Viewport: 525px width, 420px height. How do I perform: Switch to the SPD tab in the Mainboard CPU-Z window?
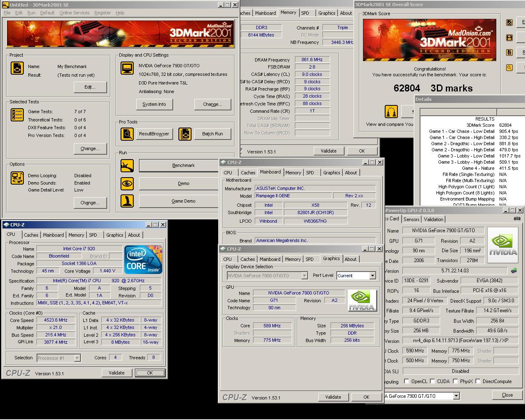pyautogui.click(x=310, y=173)
